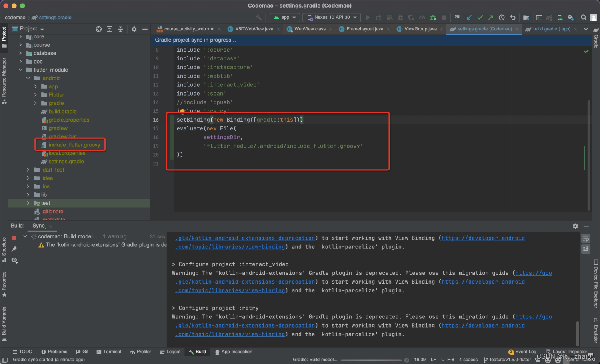This screenshot has width=600, height=364.
Task: Expand the database folder
Action: click(x=20, y=53)
